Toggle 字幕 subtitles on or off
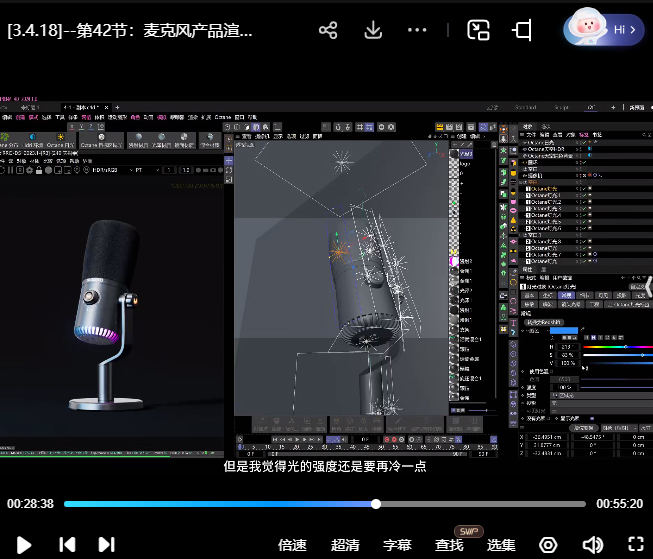The image size is (653, 559). click(397, 545)
